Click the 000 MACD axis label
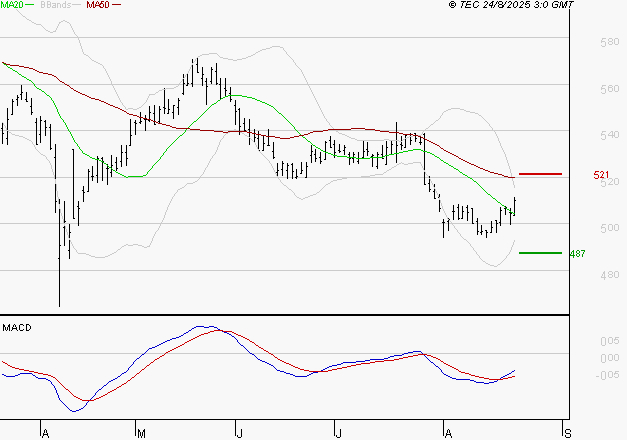Viewport: 627px width, 440px height. (x=610, y=358)
